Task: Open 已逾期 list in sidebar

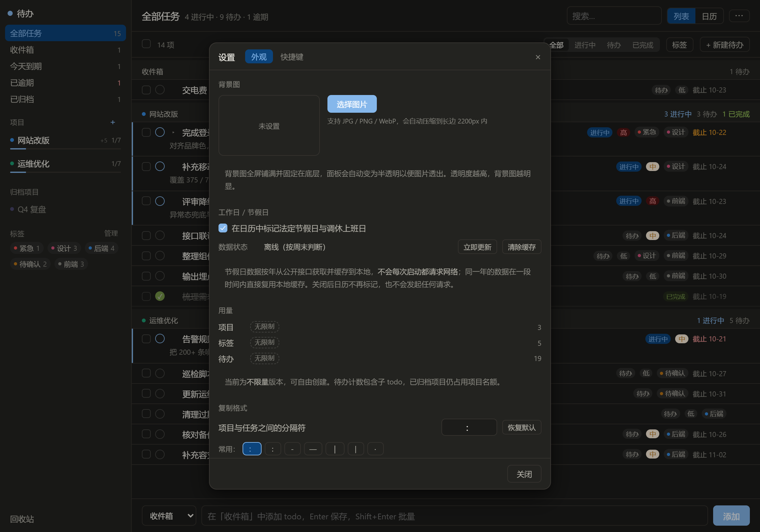Action: (66, 83)
